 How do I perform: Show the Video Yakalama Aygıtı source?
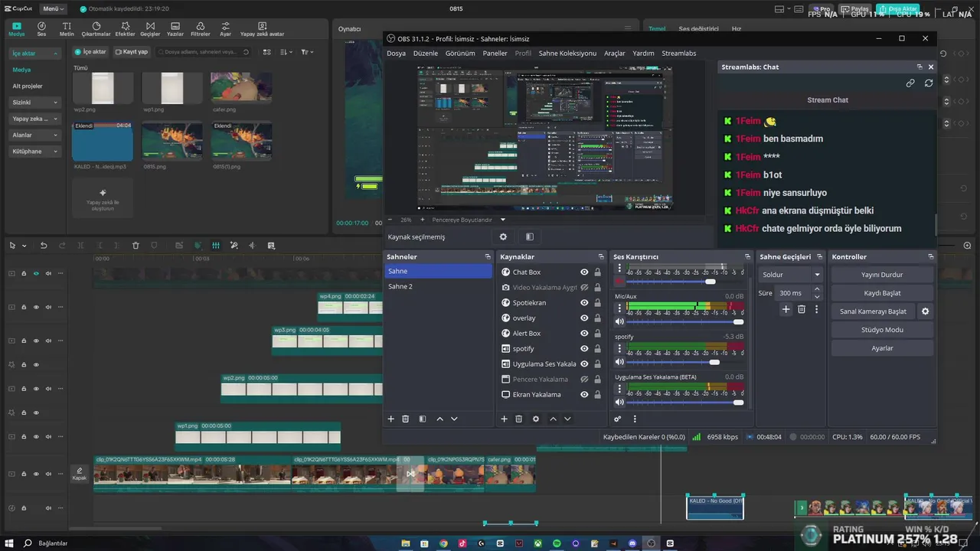click(584, 287)
